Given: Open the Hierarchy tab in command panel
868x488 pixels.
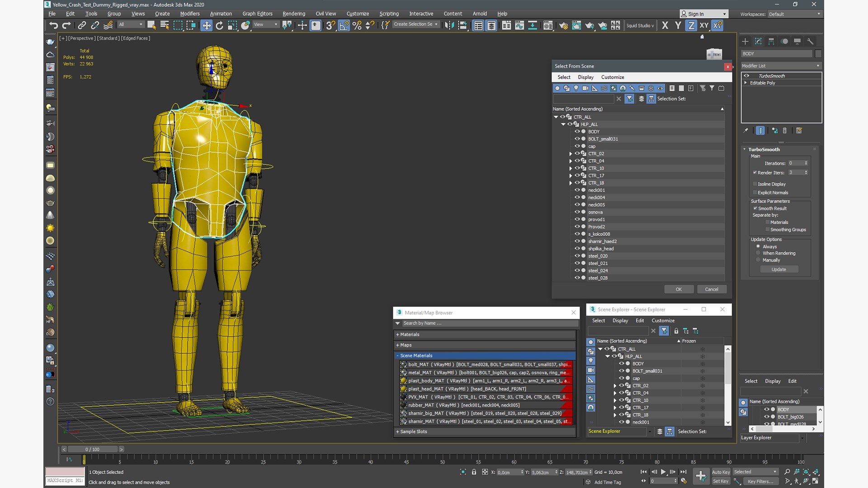Looking at the screenshot, I should coord(771,41).
